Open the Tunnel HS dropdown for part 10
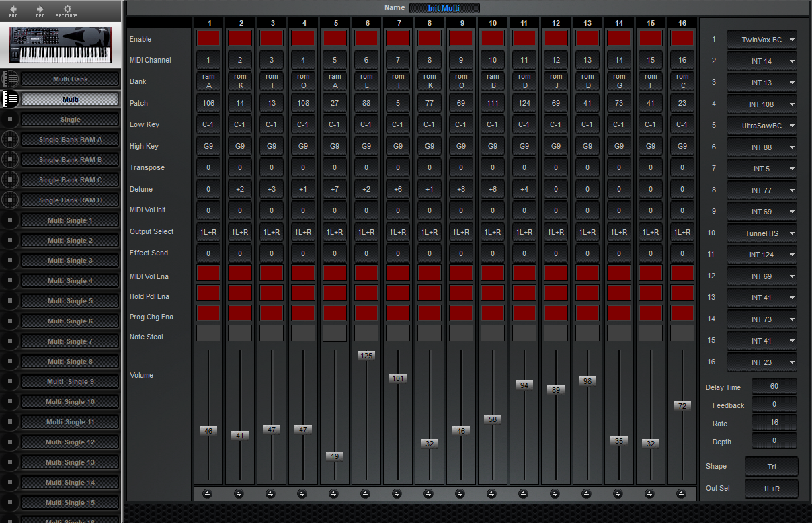Image resolution: width=812 pixels, height=523 pixels. pyautogui.click(x=762, y=233)
